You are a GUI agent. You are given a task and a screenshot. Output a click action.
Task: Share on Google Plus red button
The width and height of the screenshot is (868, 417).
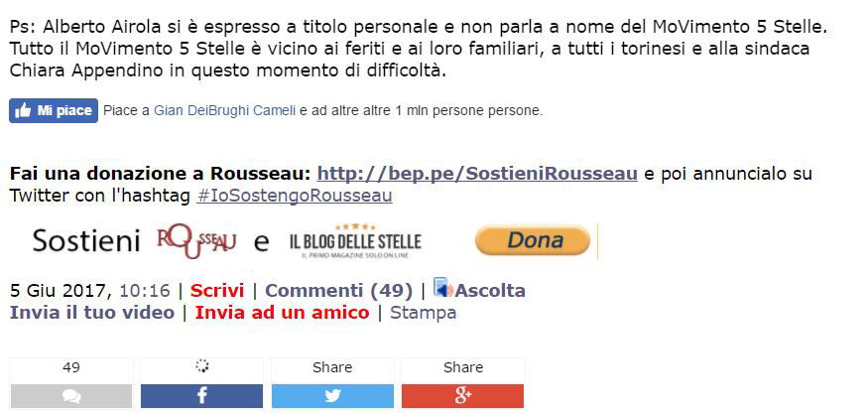(x=463, y=396)
